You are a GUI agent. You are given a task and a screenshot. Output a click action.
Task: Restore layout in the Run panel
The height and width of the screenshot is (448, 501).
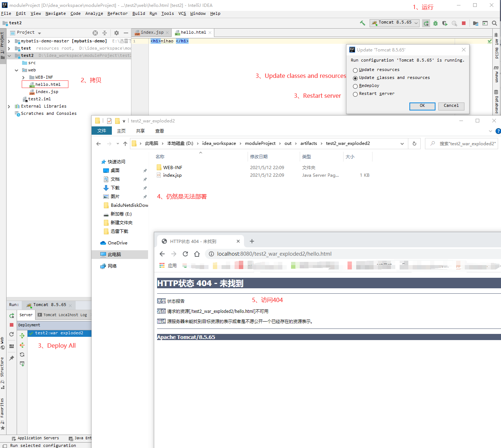coord(12,346)
